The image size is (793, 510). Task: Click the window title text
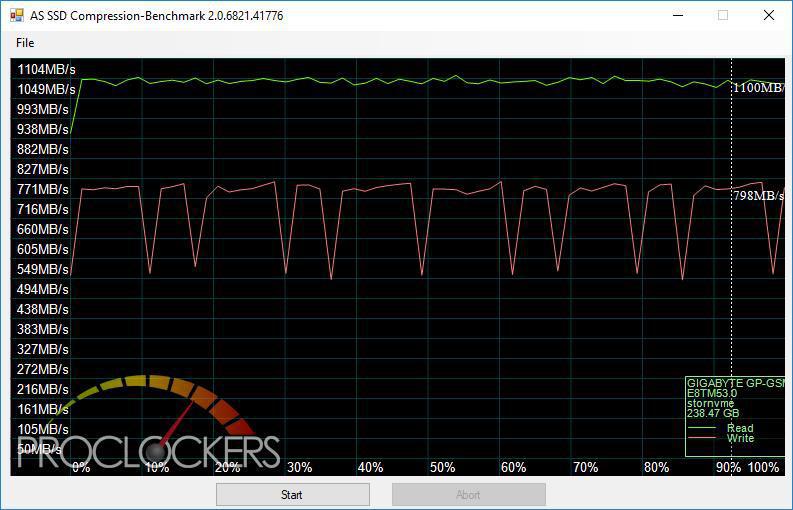pos(156,16)
